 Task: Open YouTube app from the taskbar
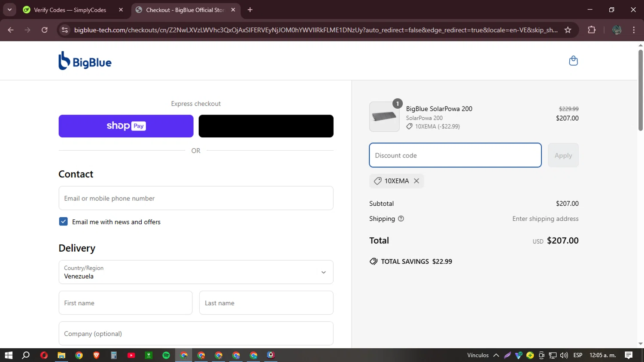point(131,355)
